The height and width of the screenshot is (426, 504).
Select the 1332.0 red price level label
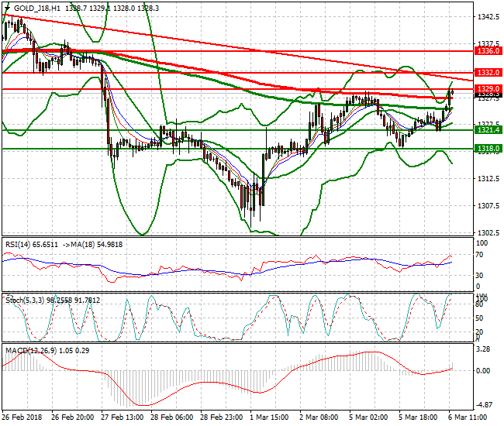point(488,73)
